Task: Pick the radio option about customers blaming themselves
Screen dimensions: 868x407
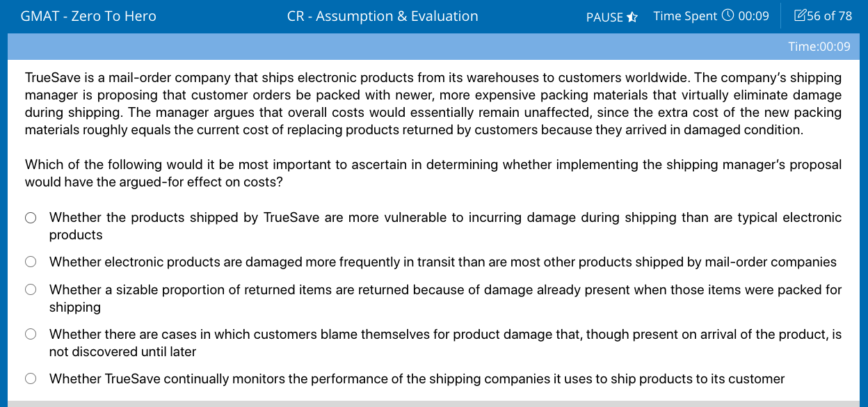Action: point(31,335)
